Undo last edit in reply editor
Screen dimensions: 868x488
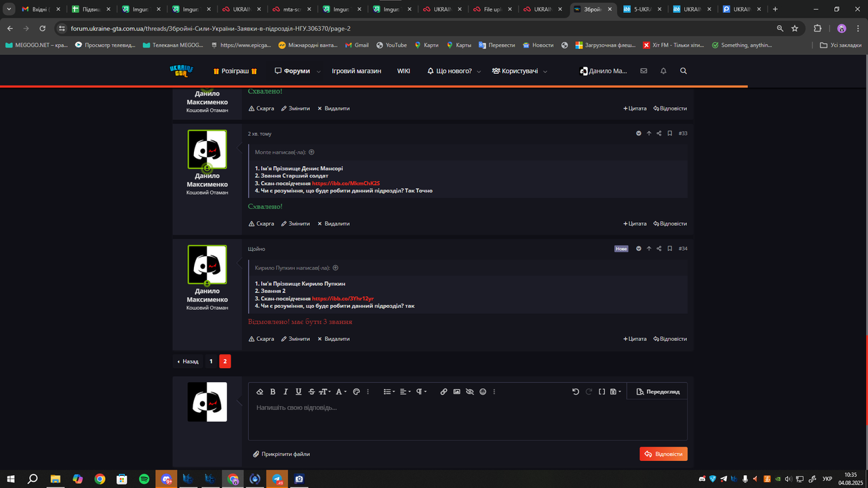pyautogui.click(x=576, y=392)
